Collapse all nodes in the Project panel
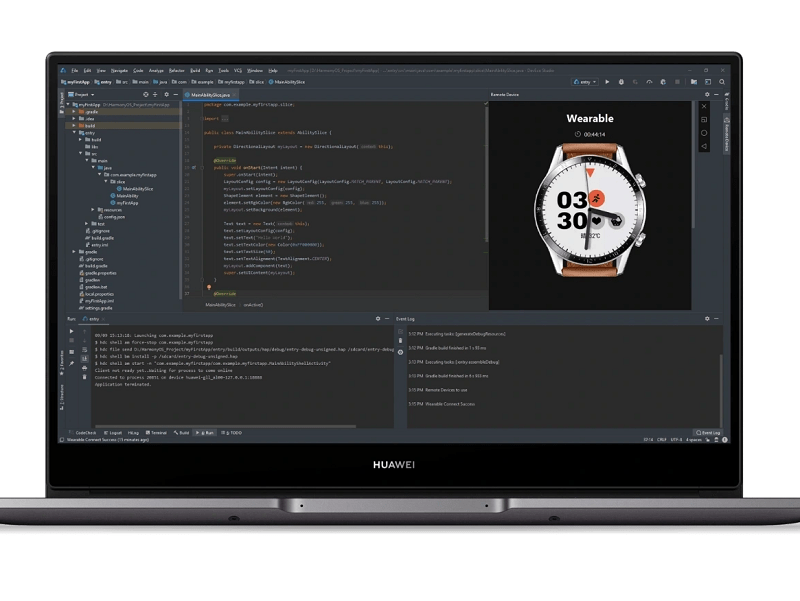 (155, 94)
